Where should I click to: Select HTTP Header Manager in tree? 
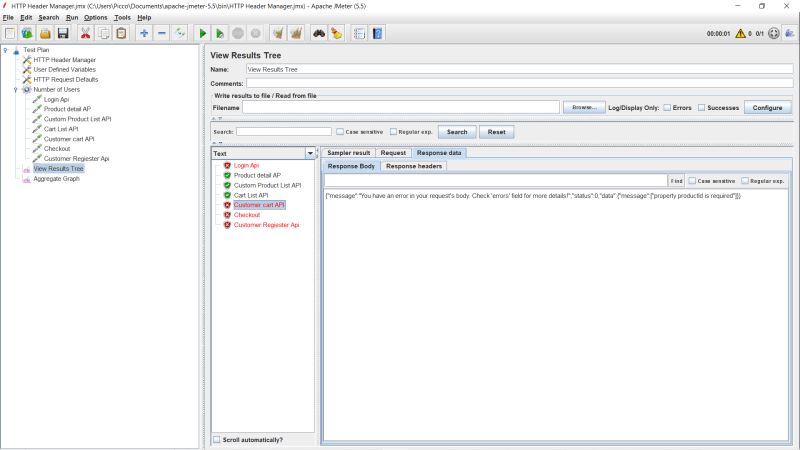tap(64, 60)
